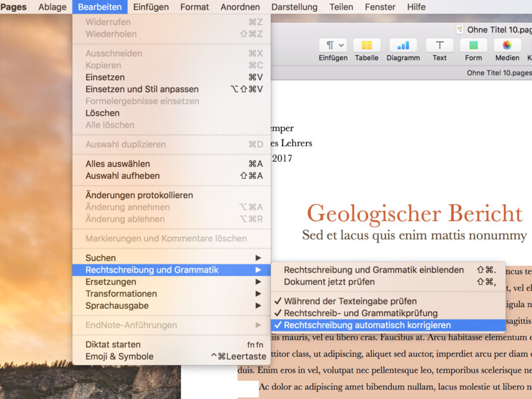The height and width of the screenshot is (399, 532).
Task: Add a text box via Text icon
Action: click(x=439, y=45)
